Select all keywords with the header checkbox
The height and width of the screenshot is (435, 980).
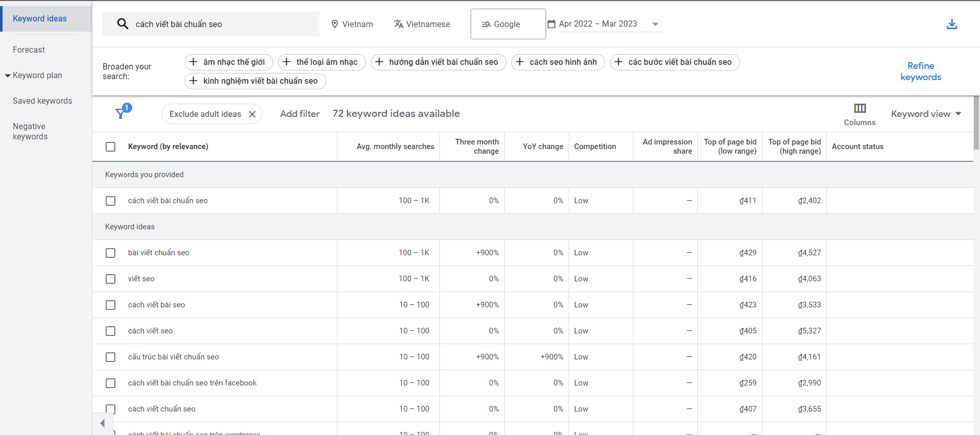(x=110, y=147)
